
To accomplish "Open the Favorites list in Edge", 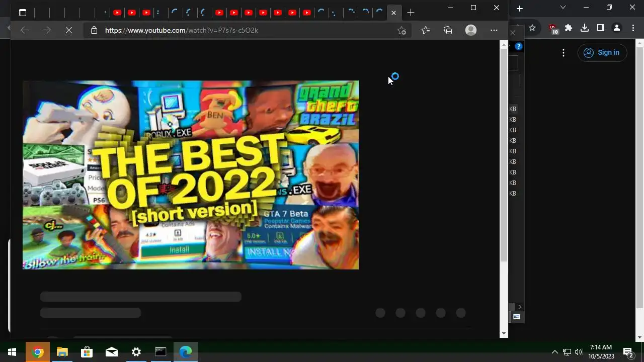I will 426,30.
